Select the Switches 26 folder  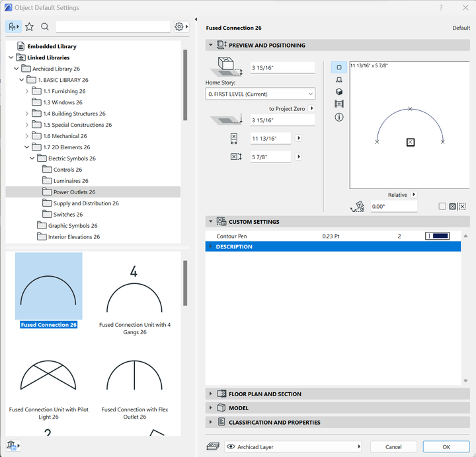point(68,215)
